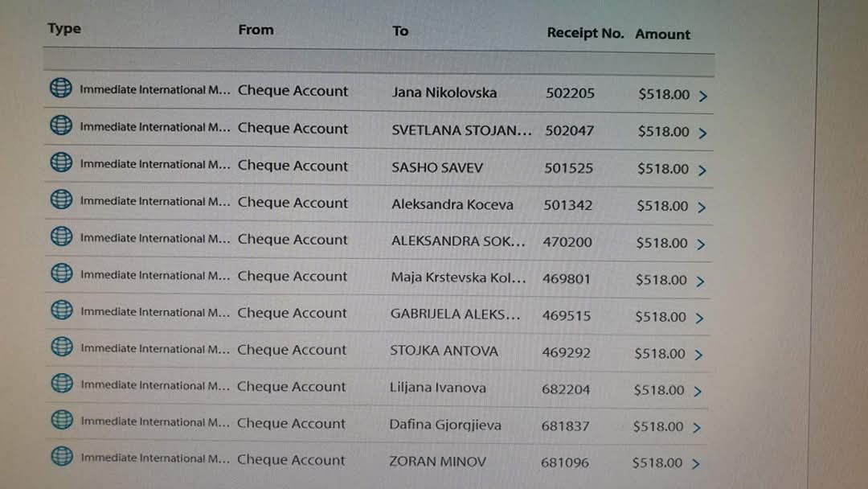Select the globe icon on STOJKA ANTOVA's row
The image size is (868, 489).
61,347
